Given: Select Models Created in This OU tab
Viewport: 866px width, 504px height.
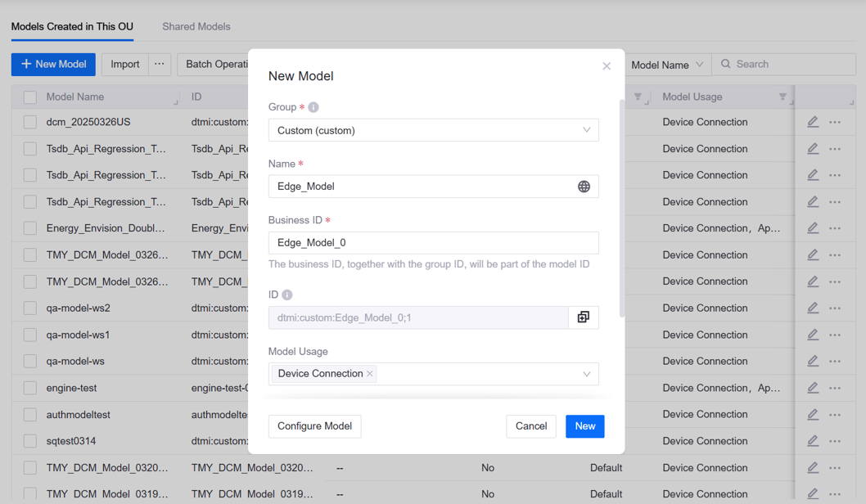Looking at the screenshot, I should pyautogui.click(x=72, y=27).
